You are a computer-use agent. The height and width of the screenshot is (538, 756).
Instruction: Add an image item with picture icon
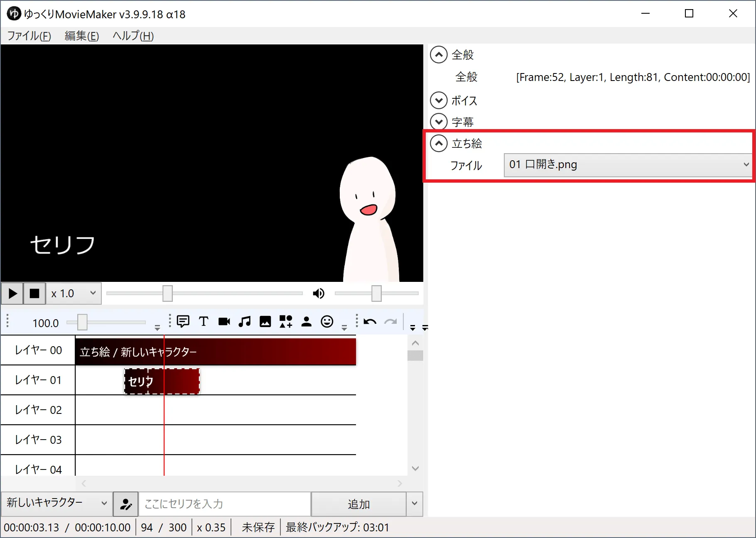point(265,322)
